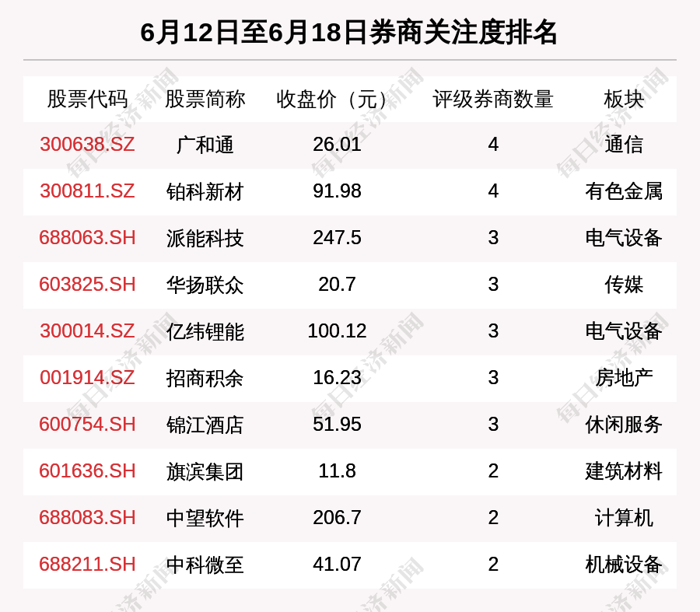Click stock code 603825.SH
Screen dimensions: 700x612
coord(87,285)
